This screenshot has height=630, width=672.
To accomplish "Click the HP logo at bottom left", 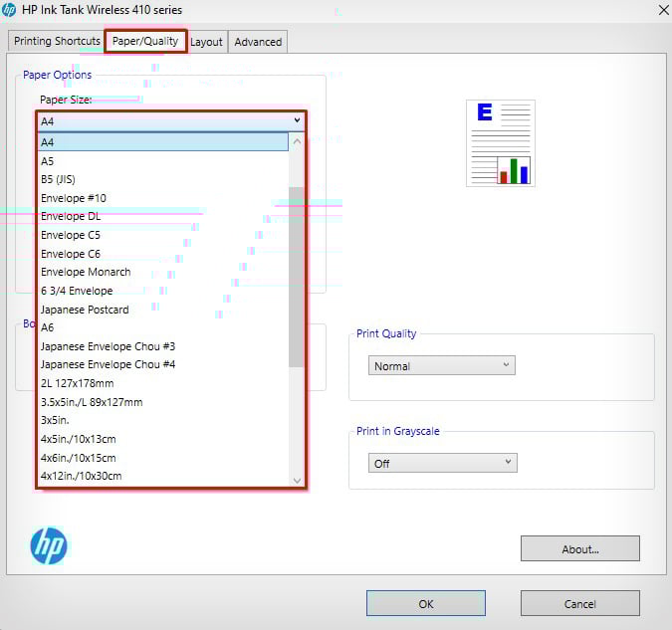I will coord(49,545).
